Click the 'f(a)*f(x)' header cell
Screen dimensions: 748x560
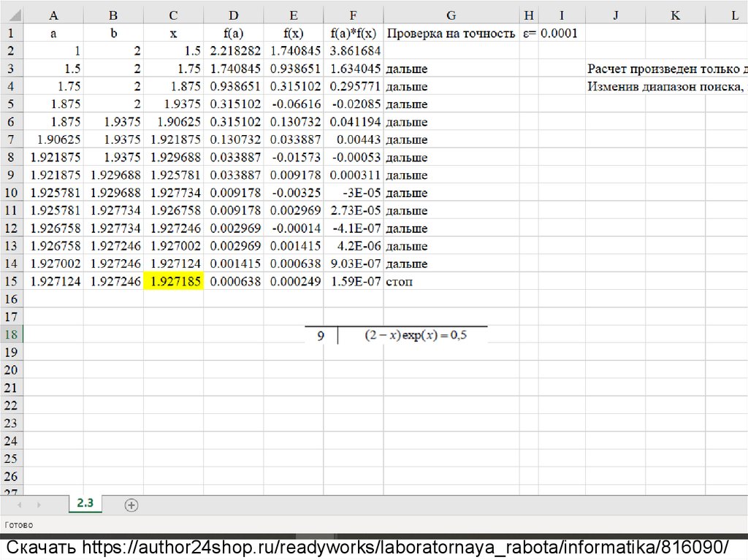(x=353, y=34)
